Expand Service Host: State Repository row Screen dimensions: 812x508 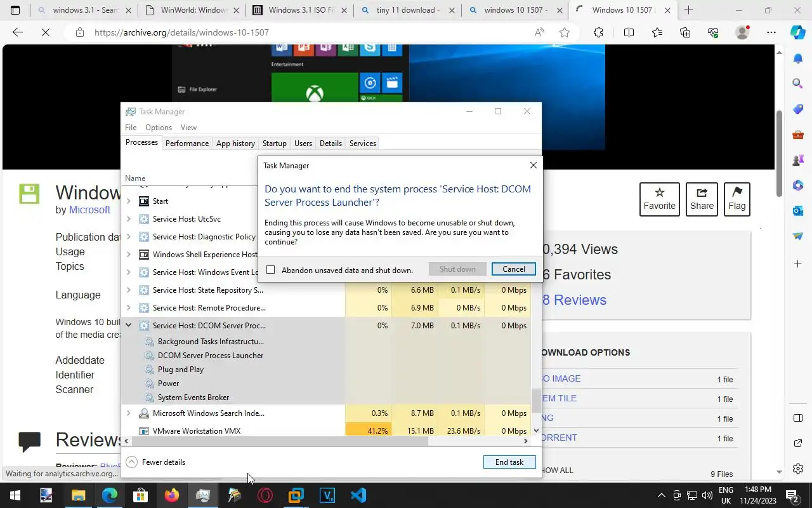[129, 290]
